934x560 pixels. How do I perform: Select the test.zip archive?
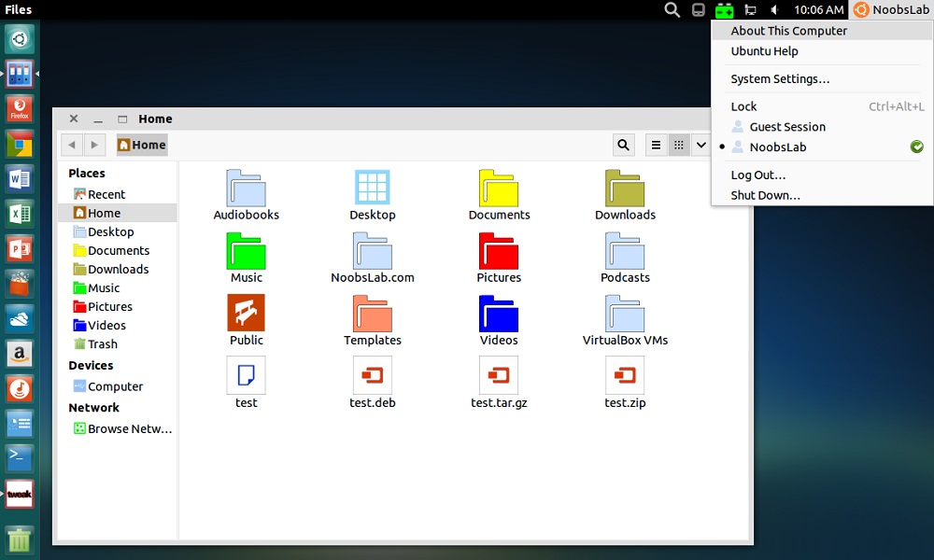(x=625, y=375)
